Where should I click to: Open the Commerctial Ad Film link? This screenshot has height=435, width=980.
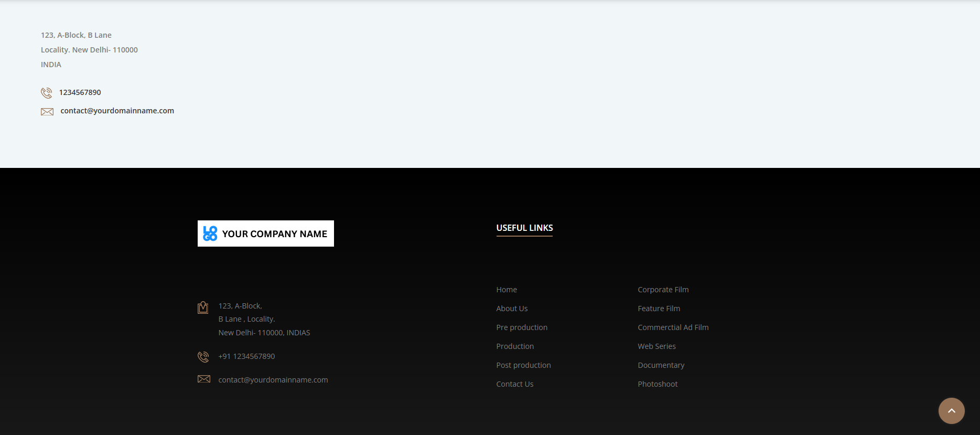tap(673, 327)
